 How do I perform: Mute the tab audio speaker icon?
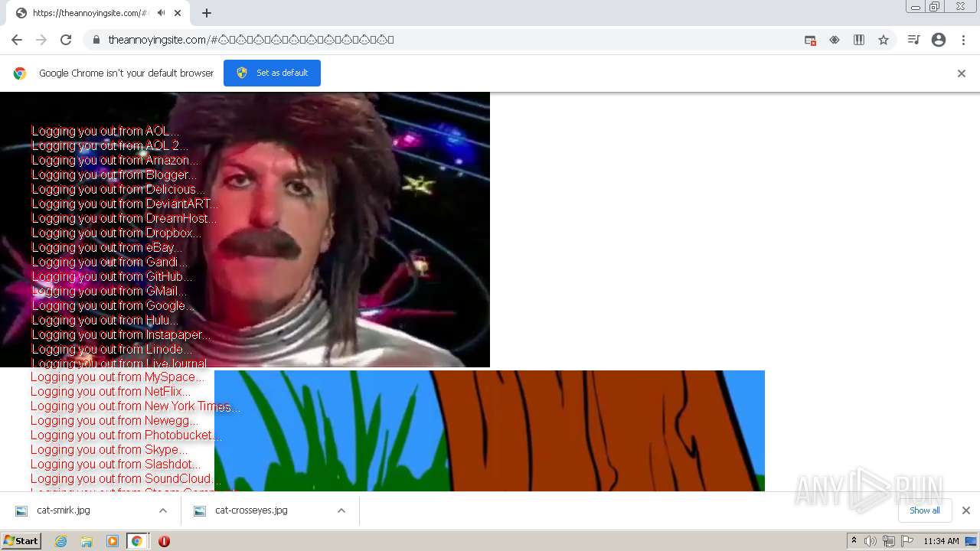click(x=161, y=13)
